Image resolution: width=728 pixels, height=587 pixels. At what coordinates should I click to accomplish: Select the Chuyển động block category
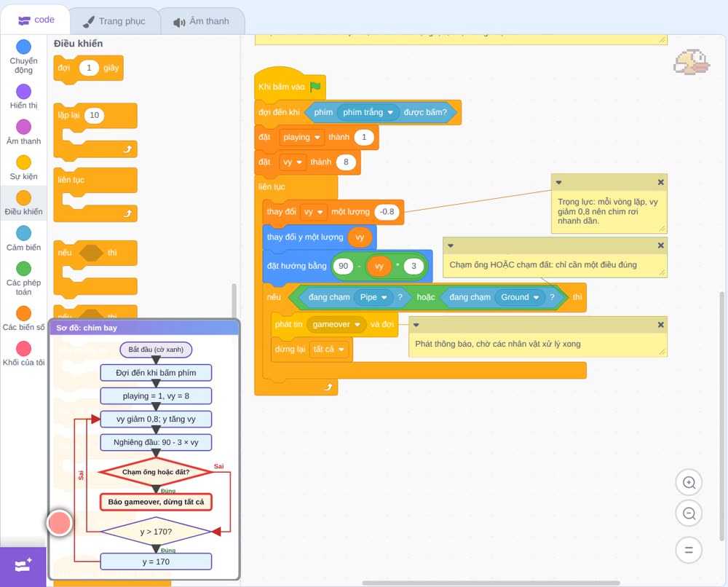click(x=24, y=57)
